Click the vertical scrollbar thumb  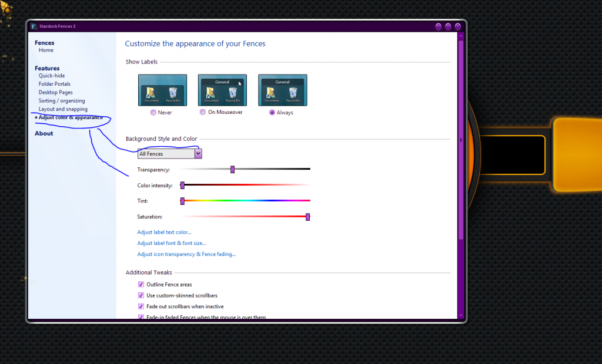coord(461,140)
